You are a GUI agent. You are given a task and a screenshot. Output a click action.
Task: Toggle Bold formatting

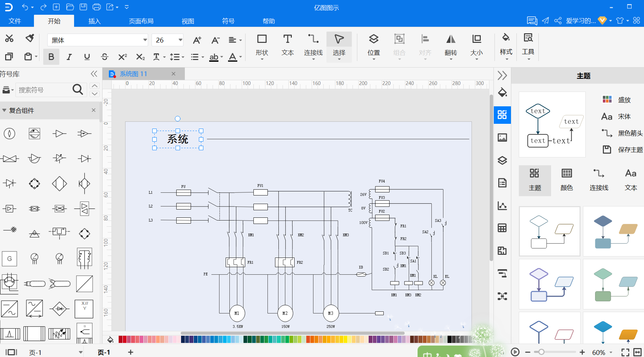pyautogui.click(x=51, y=57)
